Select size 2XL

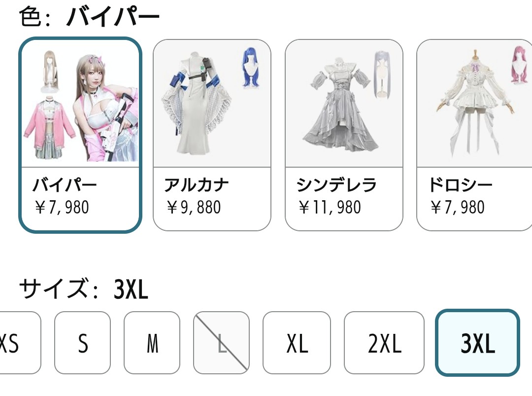tap(384, 343)
